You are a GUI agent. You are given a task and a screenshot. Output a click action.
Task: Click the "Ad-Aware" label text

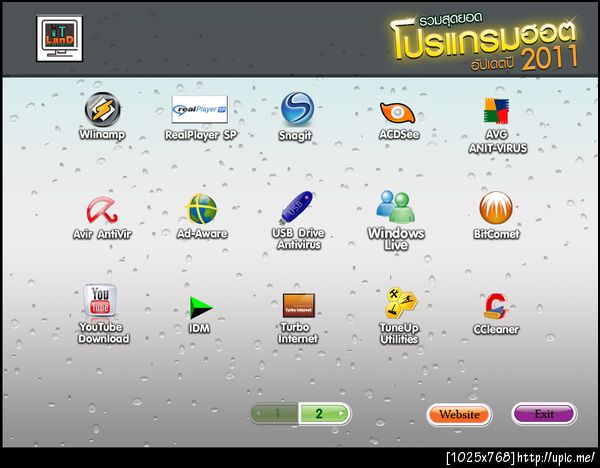(x=202, y=233)
